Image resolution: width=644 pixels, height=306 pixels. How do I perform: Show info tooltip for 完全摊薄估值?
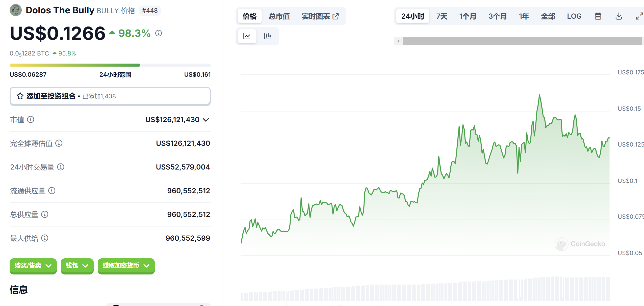pos(59,143)
